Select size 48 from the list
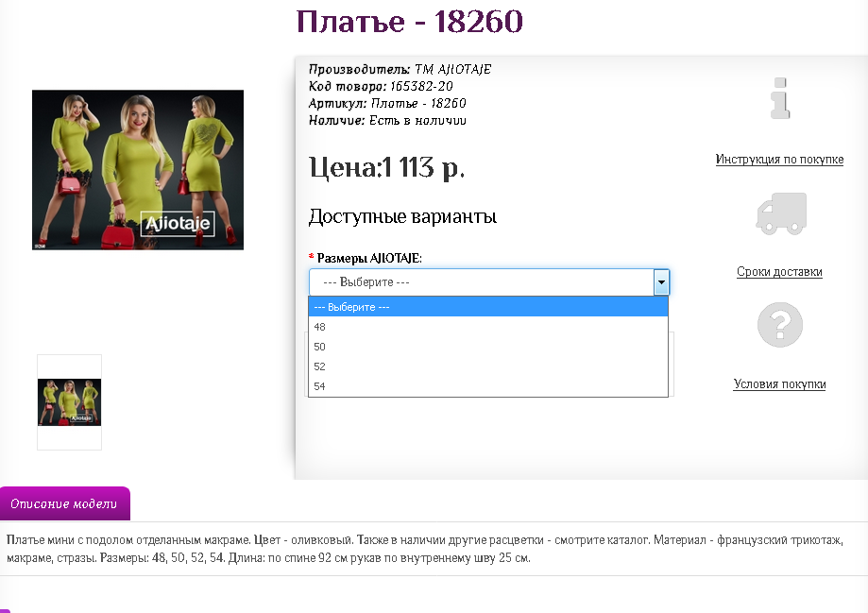 click(488, 327)
